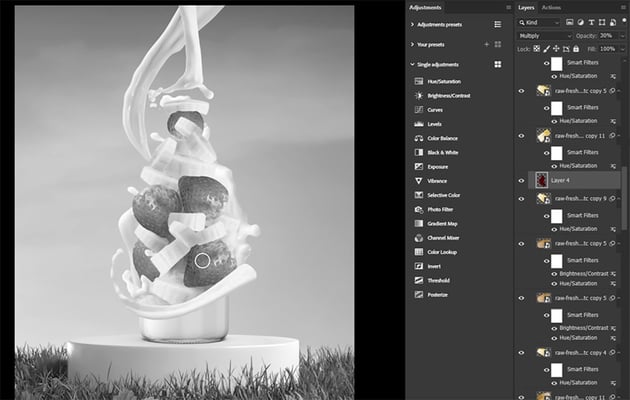Viewport: 630px width, 400px height.
Task: Open the Opacity slider dropdown arrow
Action: click(622, 36)
